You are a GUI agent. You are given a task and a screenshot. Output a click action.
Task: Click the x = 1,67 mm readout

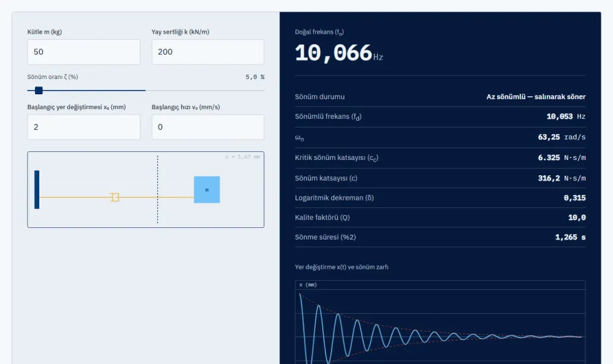click(242, 157)
